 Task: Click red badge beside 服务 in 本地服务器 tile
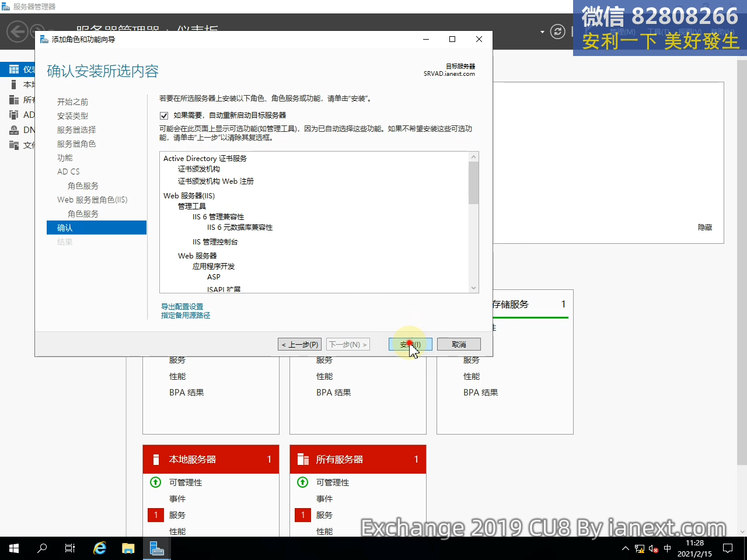point(156,515)
